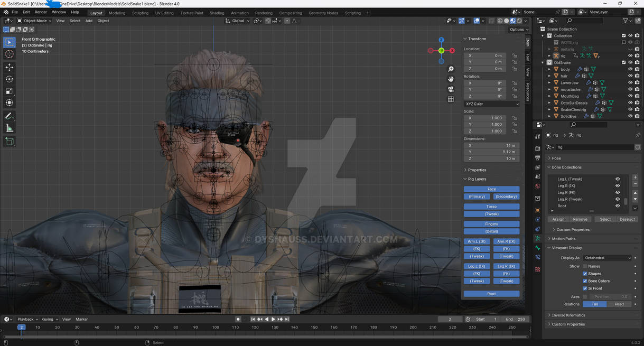Switch orthographic perspective with grid icon
This screenshot has width=644, height=346.
[451, 99]
